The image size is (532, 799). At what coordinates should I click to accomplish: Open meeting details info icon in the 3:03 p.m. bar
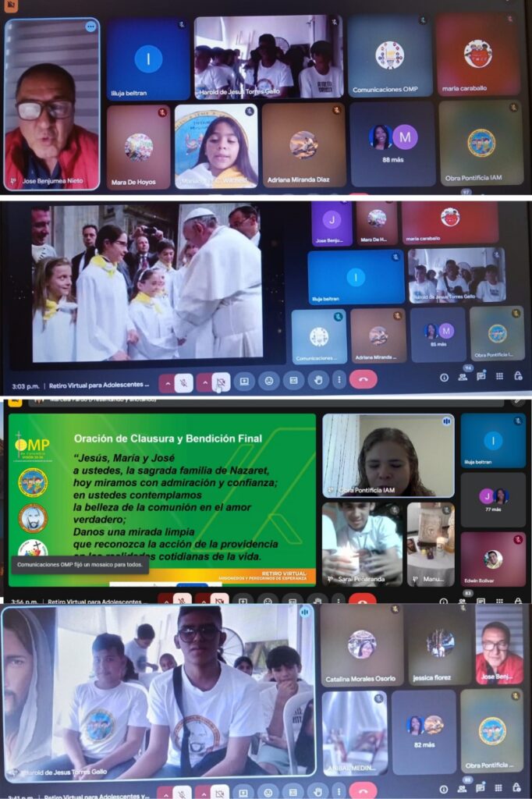tap(444, 377)
